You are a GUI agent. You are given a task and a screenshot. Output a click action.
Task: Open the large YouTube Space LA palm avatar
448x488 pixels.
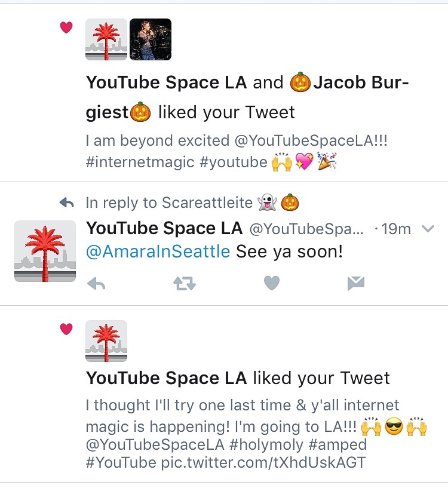point(45,251)
